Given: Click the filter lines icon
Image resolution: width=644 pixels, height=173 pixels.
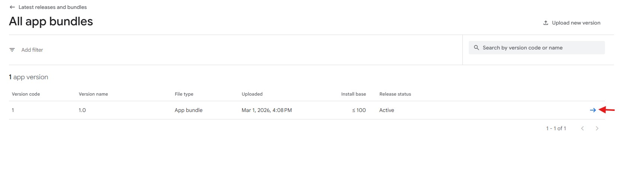Looking at the screenshot, I should click(x=12, y=50).
